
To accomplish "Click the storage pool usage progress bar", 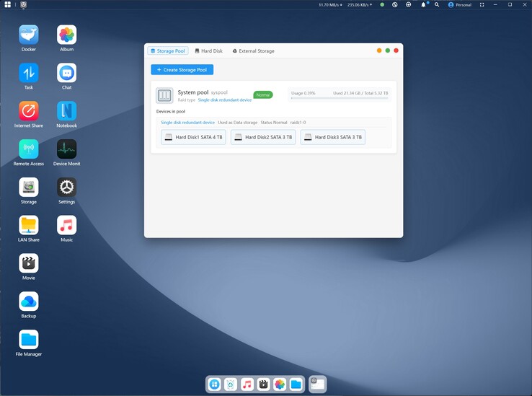I will click(339, 97).
